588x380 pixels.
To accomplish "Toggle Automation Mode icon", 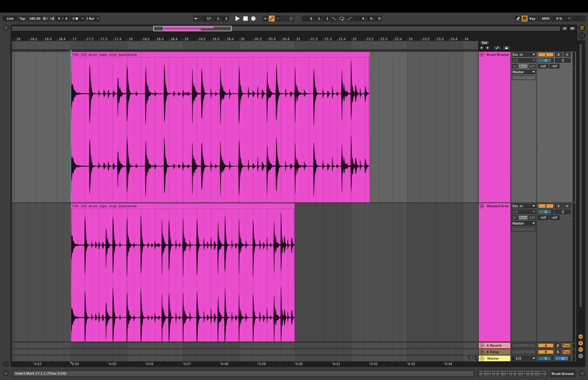I will click(x=497, y=48).
